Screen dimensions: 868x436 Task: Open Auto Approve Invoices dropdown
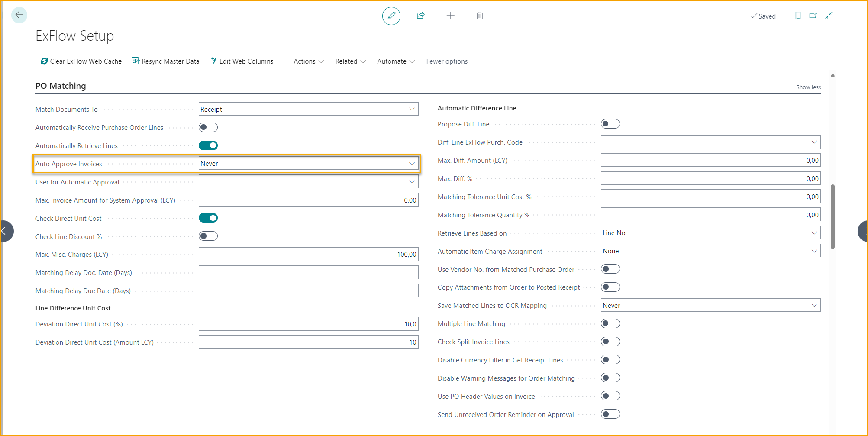point(309,163)
